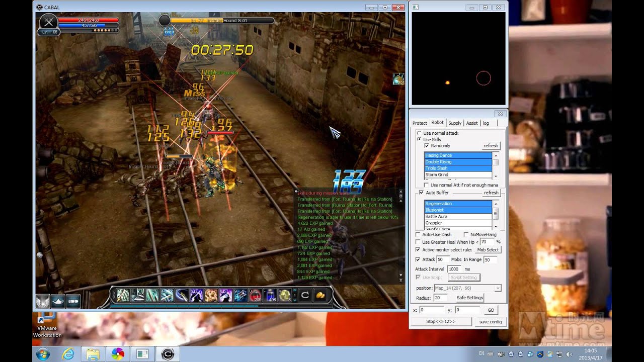
Task: Toggle the Randomly checkbox
Action: tap(427, 146)
